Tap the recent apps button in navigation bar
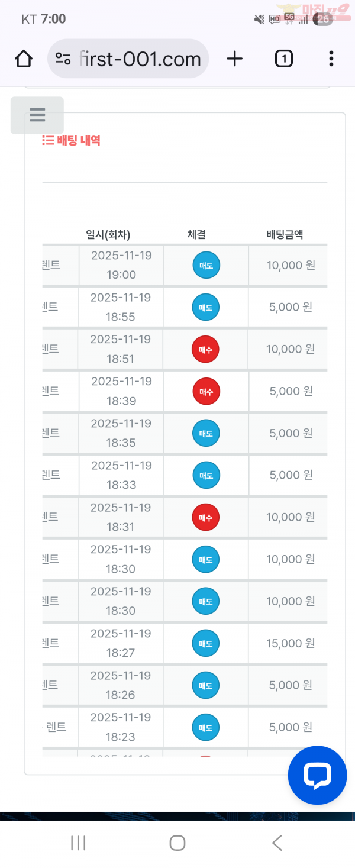This screenshot has width=355, height=868. (78, 843)
